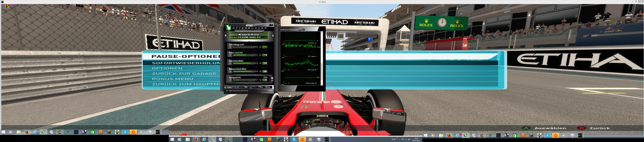Click the Power Limit slider handle

click(245, 55)
